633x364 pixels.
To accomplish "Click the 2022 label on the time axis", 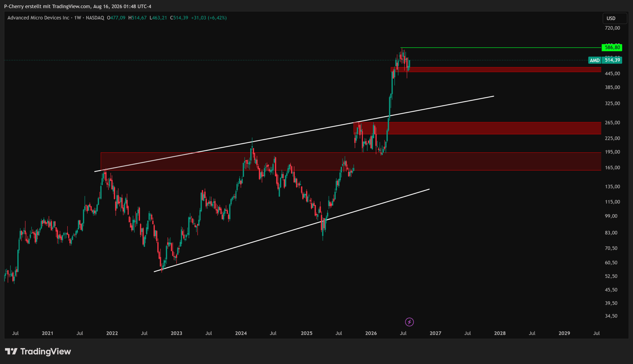I will (x=112, y=333).
